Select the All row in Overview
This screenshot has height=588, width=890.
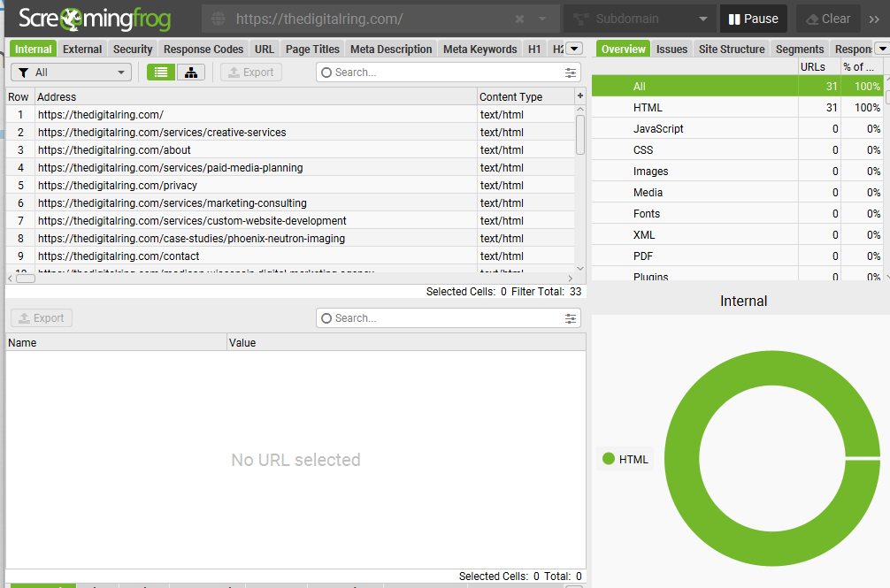(737, 86)
